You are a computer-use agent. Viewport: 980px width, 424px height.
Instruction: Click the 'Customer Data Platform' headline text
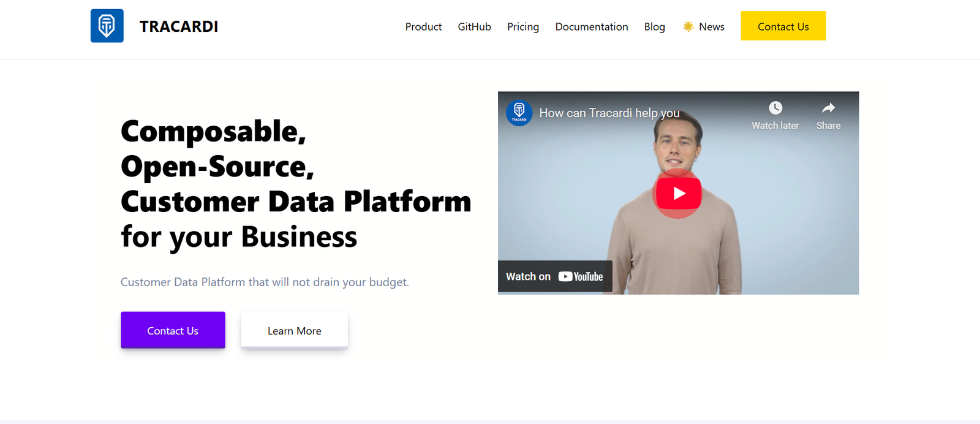(x=296, y=202)
